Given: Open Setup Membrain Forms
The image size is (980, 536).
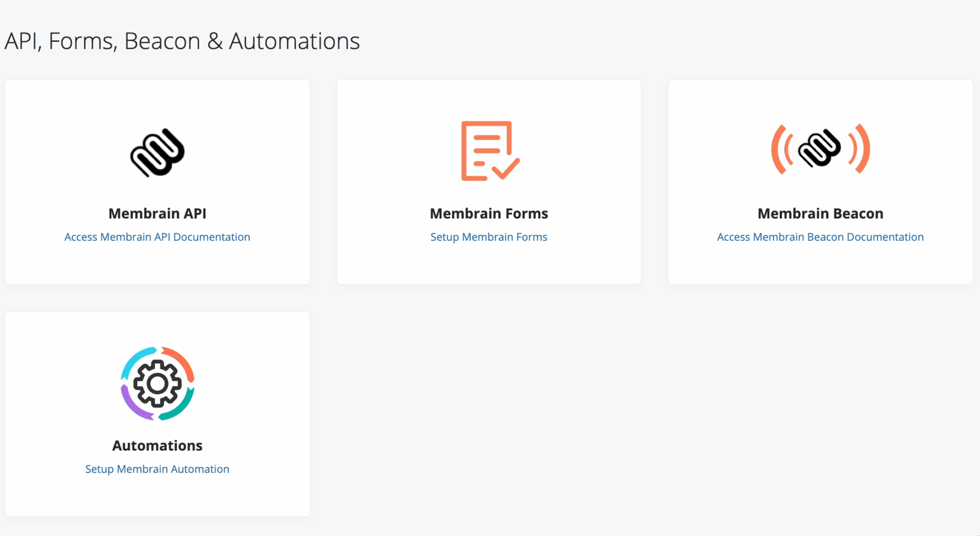Looking at the screenshot, I should (488, 237).
